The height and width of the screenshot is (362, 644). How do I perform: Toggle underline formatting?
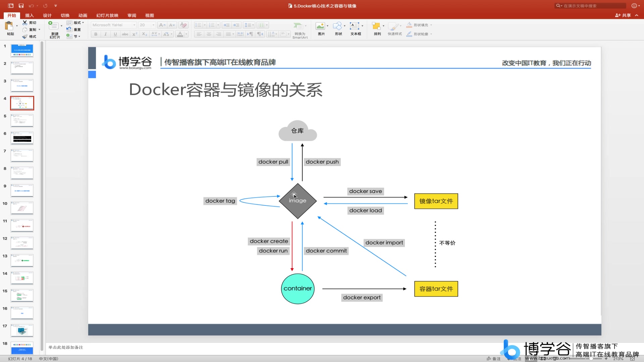coord(115,34)
